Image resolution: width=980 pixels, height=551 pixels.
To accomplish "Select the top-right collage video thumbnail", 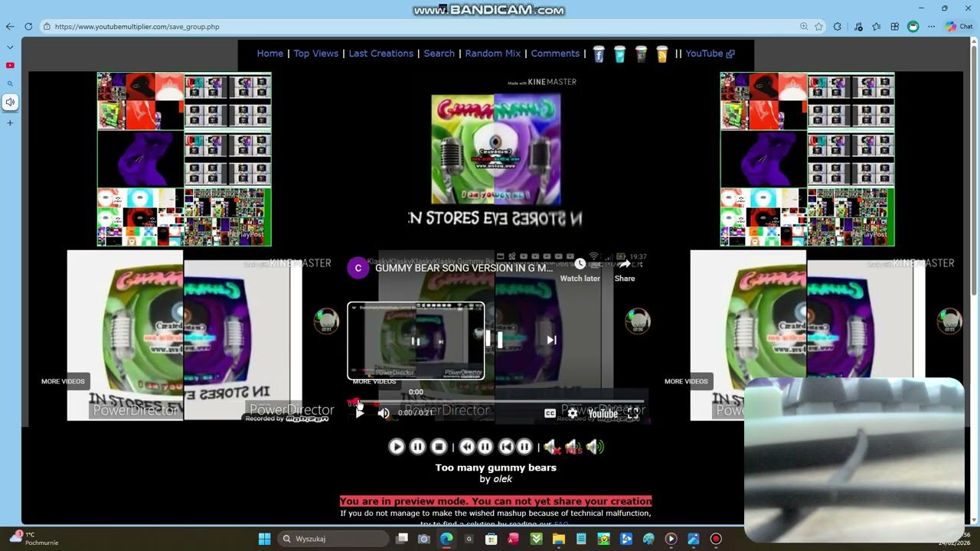I will tap(807, 159).
